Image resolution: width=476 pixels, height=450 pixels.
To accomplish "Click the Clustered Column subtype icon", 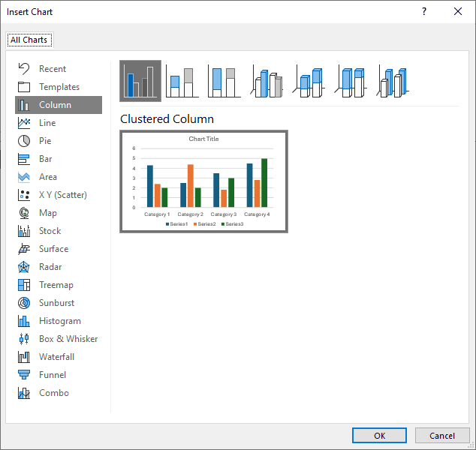I will 140,81.
